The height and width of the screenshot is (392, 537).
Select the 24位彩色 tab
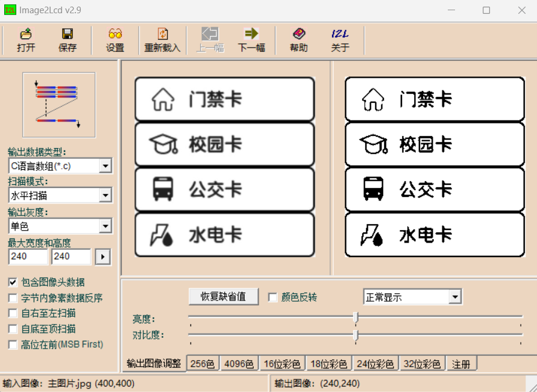pos(375,364)
